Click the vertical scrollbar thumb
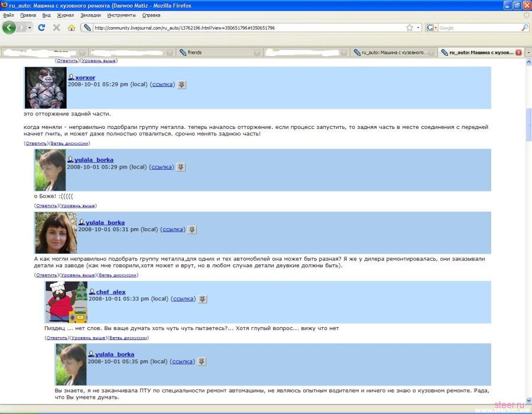 coord(528,124)
